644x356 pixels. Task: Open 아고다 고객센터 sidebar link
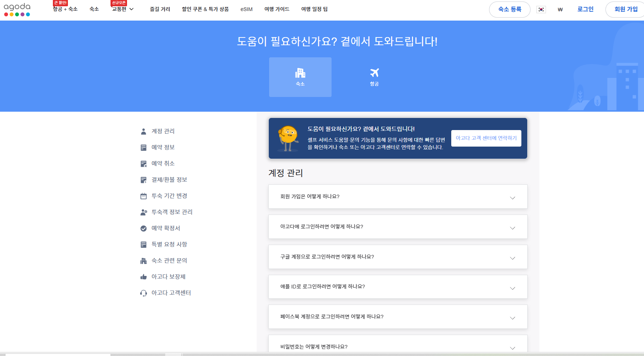(171, 293)
